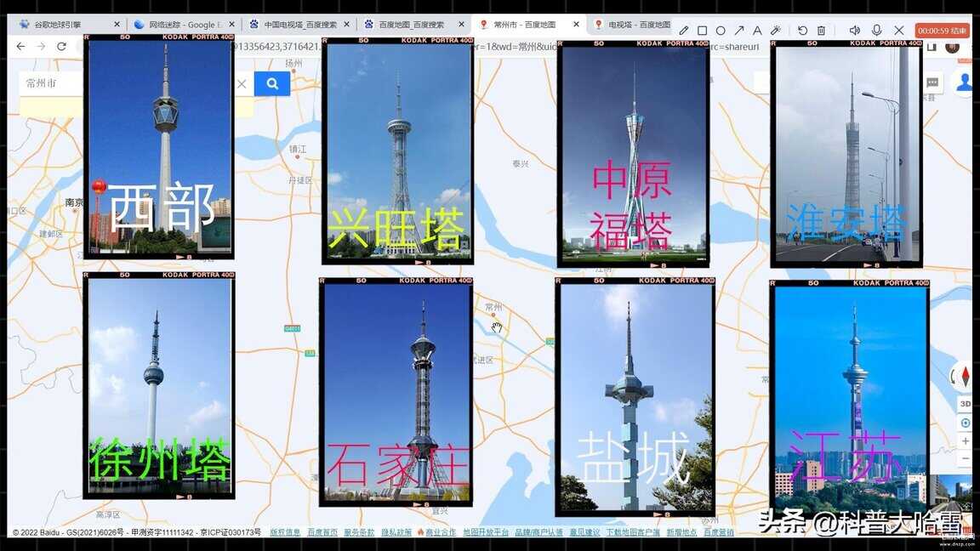Click the map compass control
Image resolution: width=980 pixels, height=551 pixels.
point(963,376)
